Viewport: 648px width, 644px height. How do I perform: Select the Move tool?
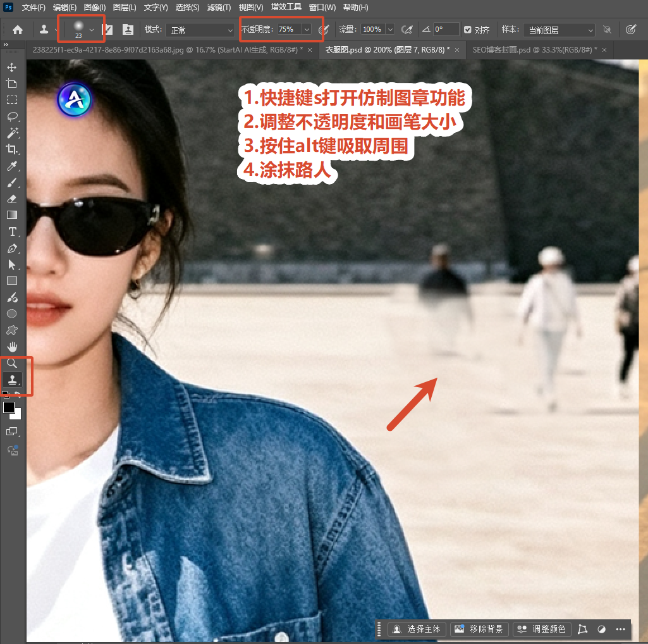(x=11, y=67)
